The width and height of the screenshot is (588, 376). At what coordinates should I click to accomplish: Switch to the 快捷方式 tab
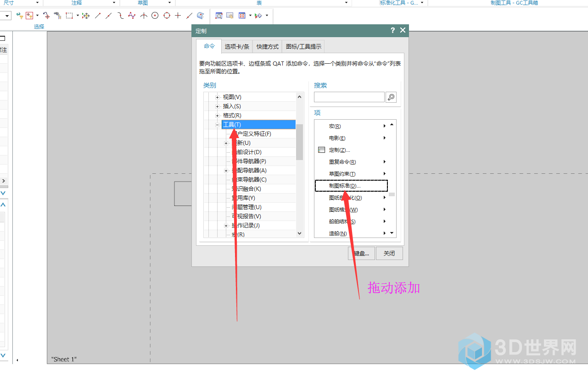pyautogui.click(x=268, y=47)
